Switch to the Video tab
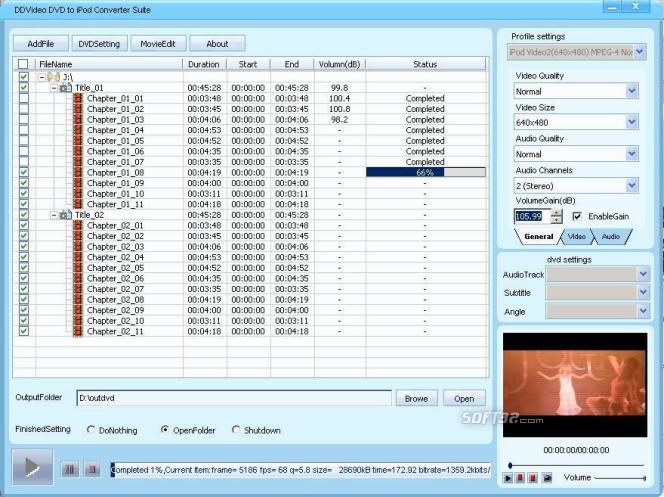Image resolution: width=664 pixels, height=497 pixels. tap(576, 237)
